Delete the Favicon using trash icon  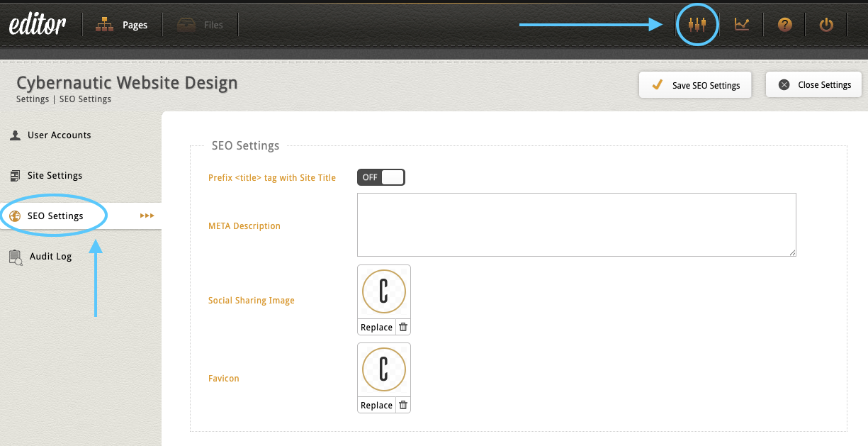pyautogui.click(x=403, y=405)
